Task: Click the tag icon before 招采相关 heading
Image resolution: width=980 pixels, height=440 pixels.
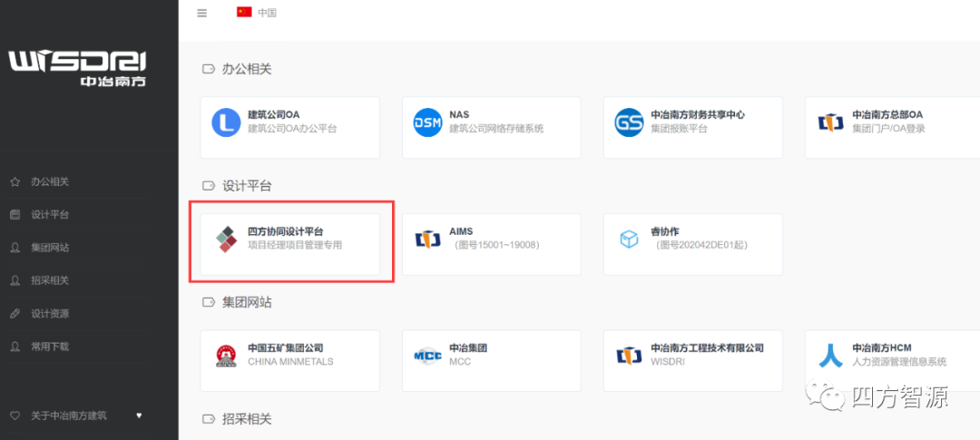Action: pyautogui.click(x=208, y=419)
